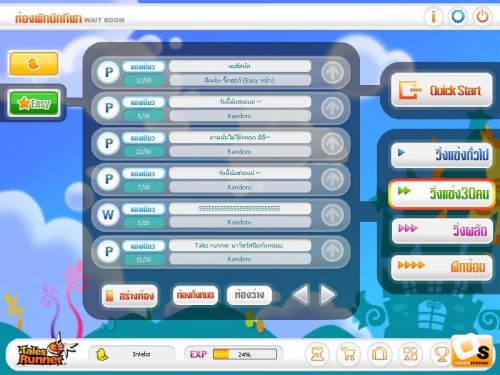Image resolution: width=500 pixels, height=375 pixels.
Task: Click the four-squares menu icon in bottom bar
Action: (x=410, y=354)
